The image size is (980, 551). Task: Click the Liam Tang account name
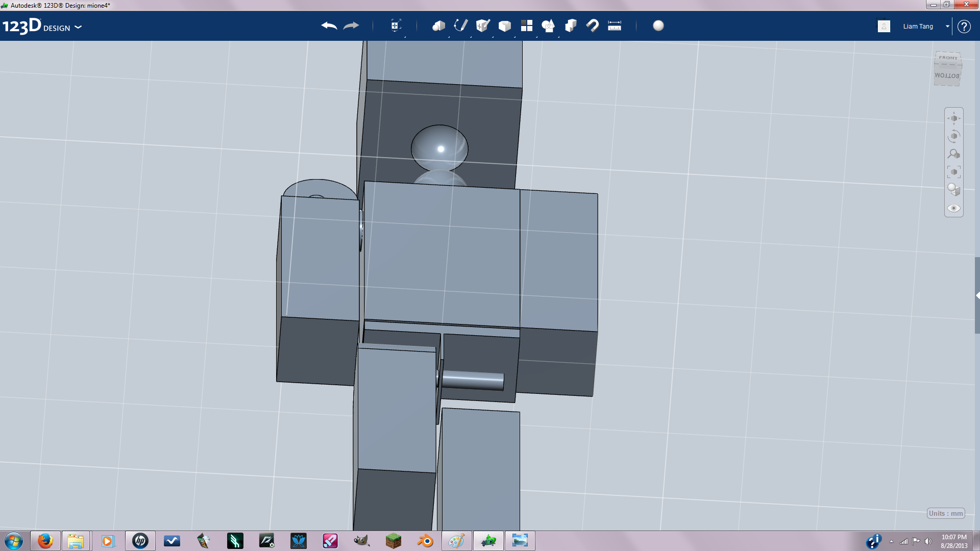tap(918, 27)
